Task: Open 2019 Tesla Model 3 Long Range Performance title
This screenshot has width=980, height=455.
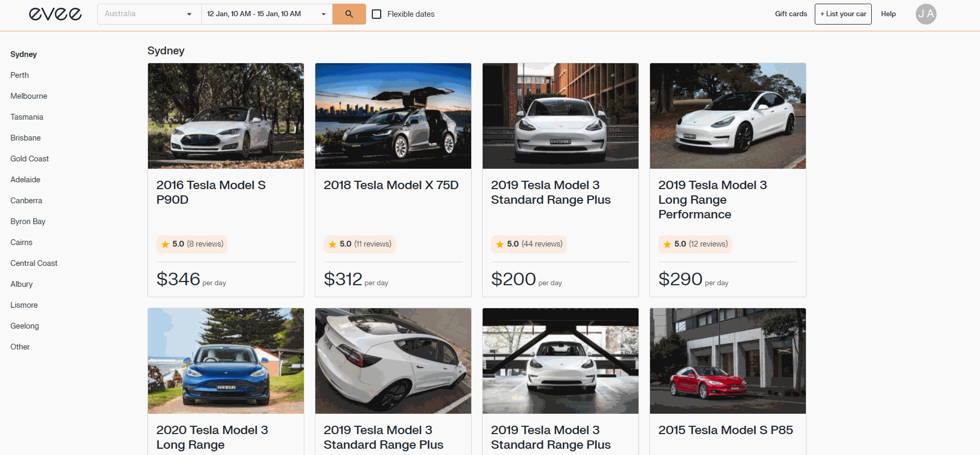Action: pos(712,200)
